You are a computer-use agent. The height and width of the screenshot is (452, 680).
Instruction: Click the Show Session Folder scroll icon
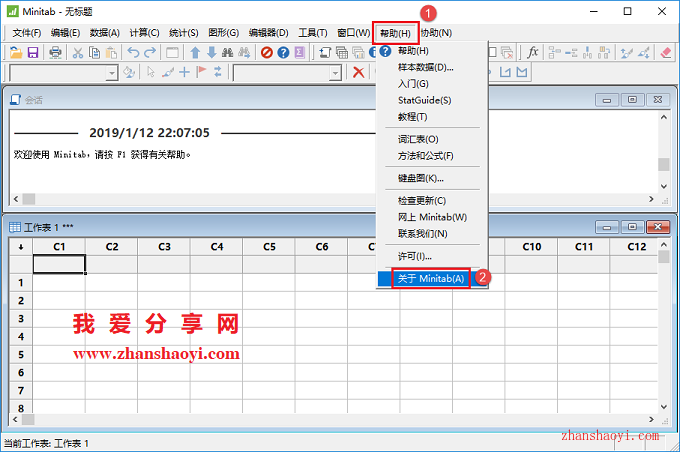(325, 52)
